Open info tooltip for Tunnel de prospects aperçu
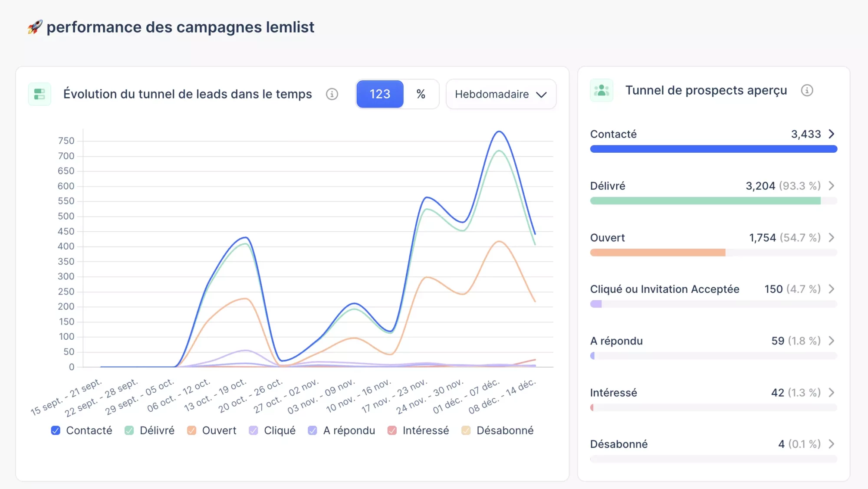 [x=807, y=90]
